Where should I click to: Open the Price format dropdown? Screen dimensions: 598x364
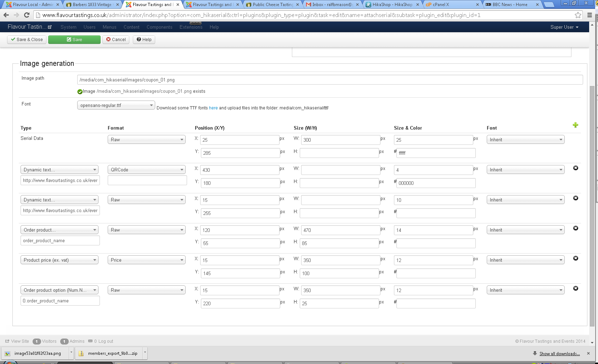[147, 260]
